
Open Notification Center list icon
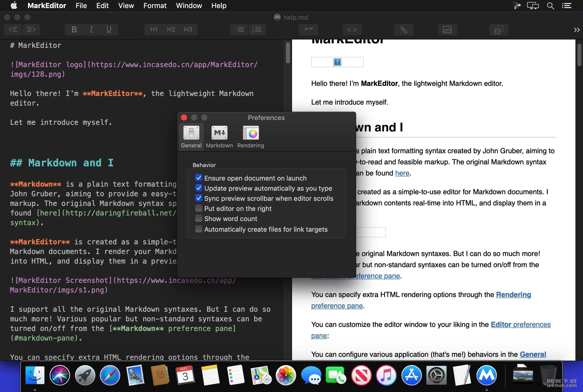click(567, 6)
